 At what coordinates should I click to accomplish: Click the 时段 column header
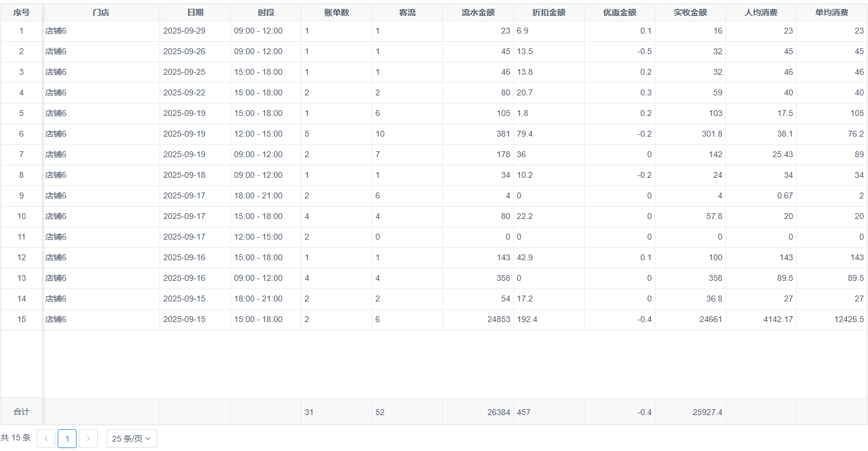[266, 12]
